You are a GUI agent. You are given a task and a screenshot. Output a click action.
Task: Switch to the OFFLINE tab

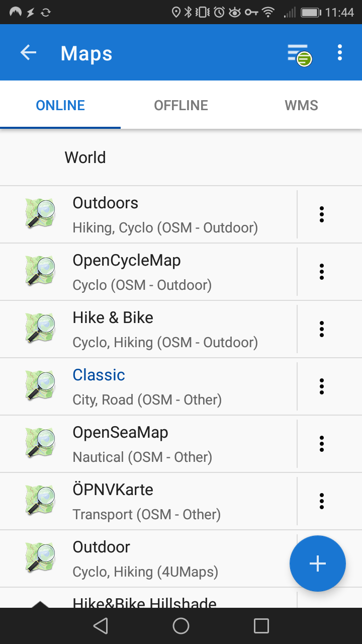click(181, 105)
